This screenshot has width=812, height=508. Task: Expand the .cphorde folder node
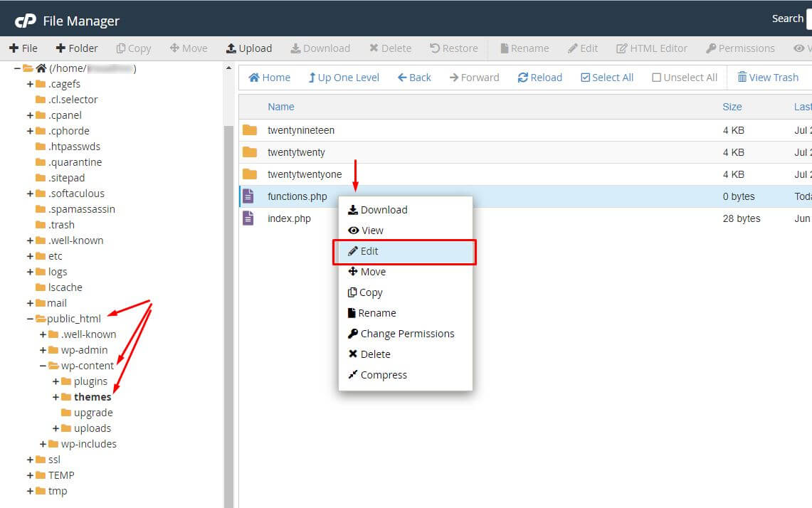[x=30, y=131]
